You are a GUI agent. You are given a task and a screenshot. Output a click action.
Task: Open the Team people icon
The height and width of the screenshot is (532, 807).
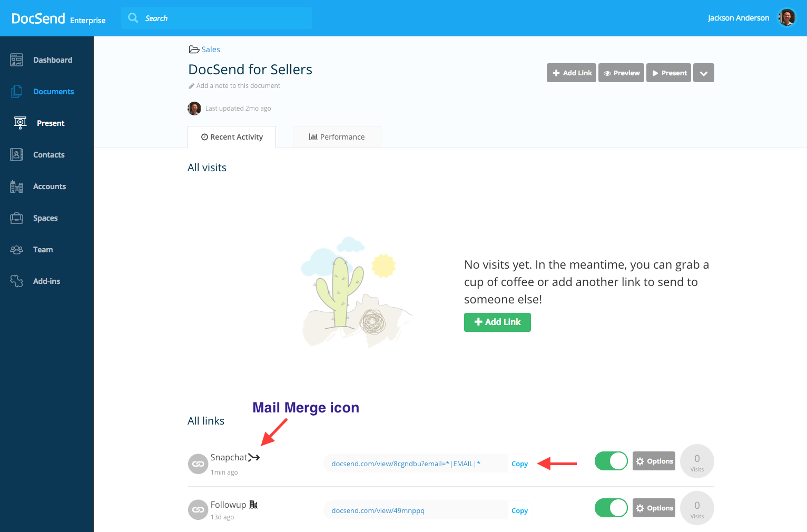(16, 250)
